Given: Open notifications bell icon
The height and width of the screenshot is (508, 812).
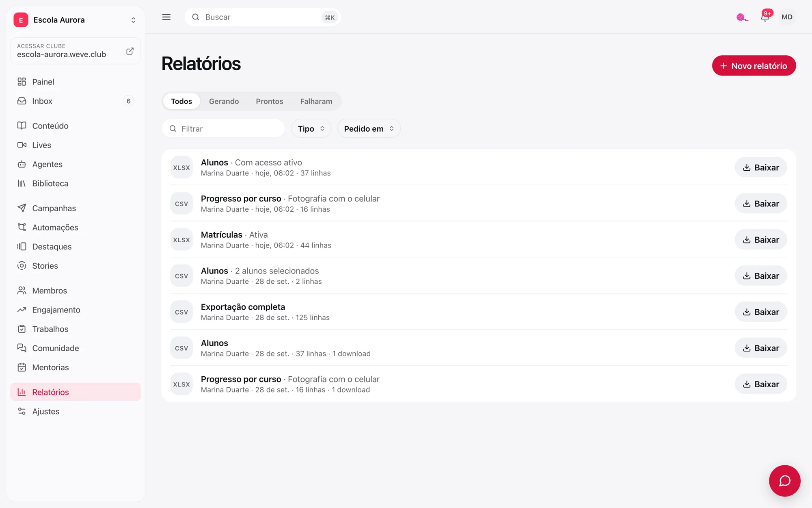Looking at the screenshot, I should [x=765, y=17].
